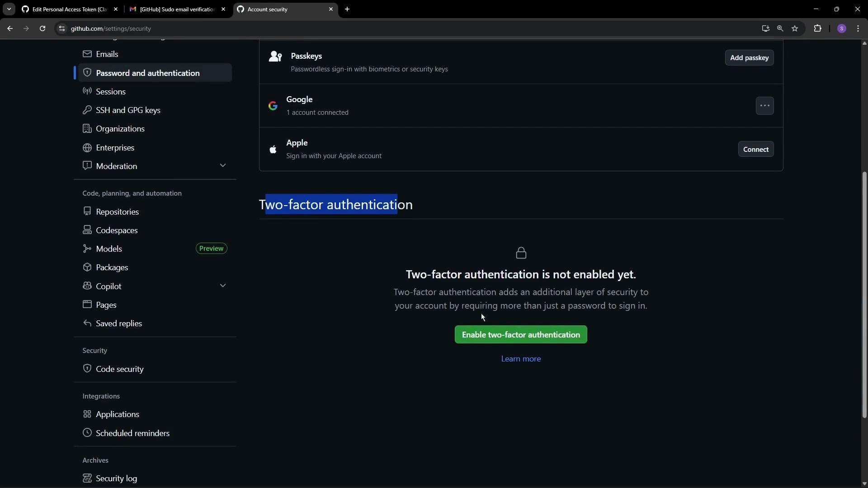Switch to Edit Personal Access Token tab
Viewport: 868px width, 488px height.
pos(69,9)
